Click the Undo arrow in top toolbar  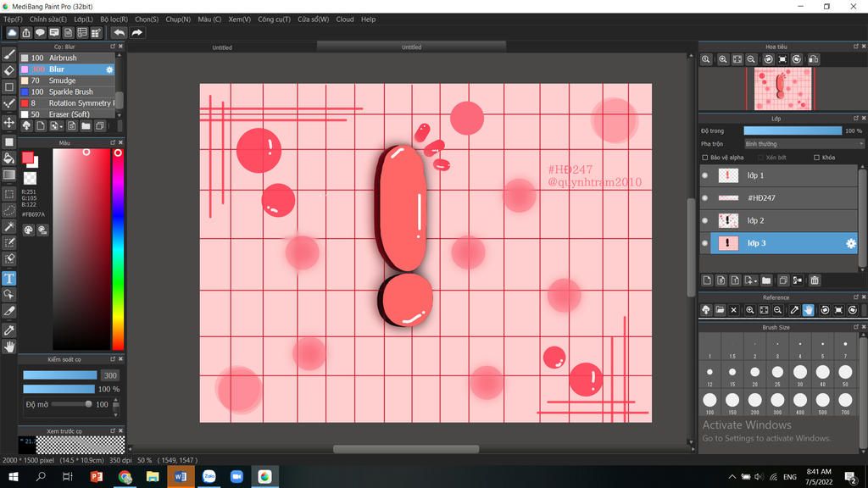[x=119, y=33]
